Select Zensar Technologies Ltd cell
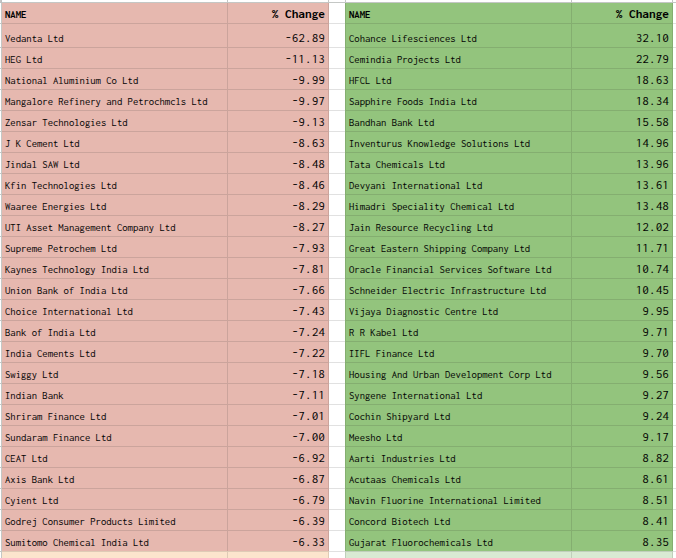The width and height of the screenshot is (676, 558). pos(114,122)
